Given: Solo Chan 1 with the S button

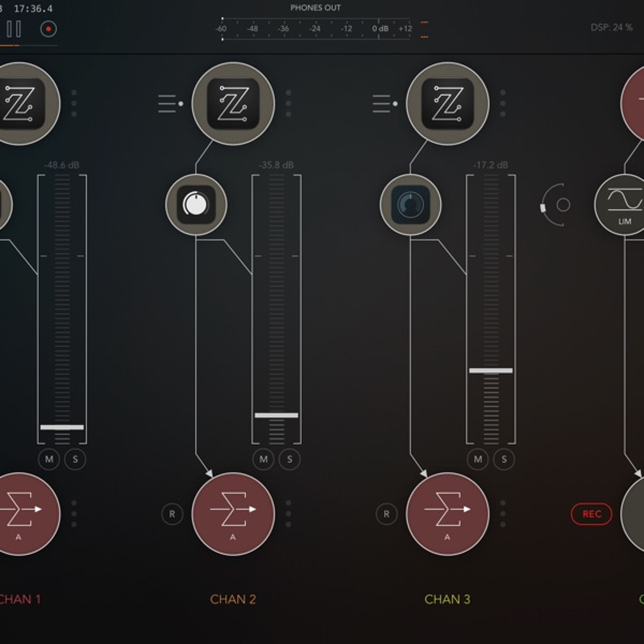Looking at the screenshot, I should (x=75, y=459).
